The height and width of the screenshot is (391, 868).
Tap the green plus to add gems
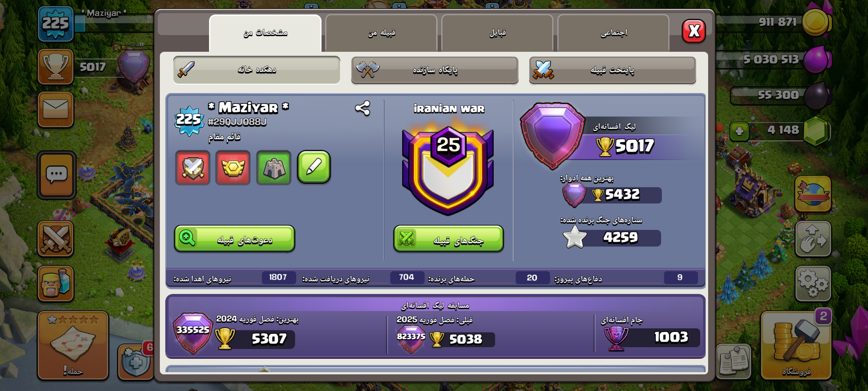point(739,131)
